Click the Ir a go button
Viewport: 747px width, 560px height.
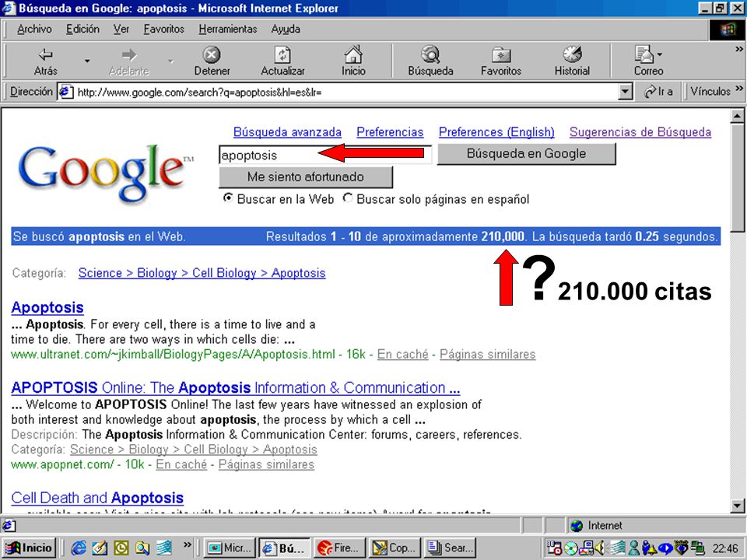pos(658,92)
